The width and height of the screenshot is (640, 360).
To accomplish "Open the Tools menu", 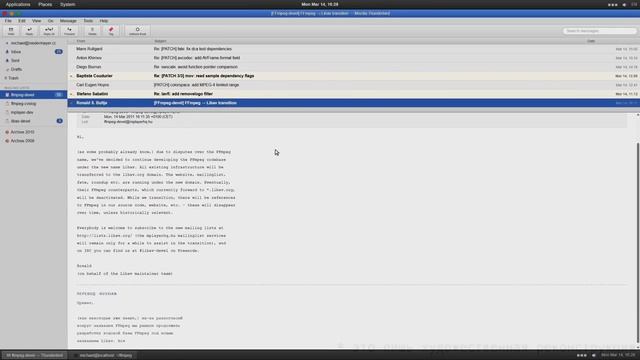I will (88, 21).
